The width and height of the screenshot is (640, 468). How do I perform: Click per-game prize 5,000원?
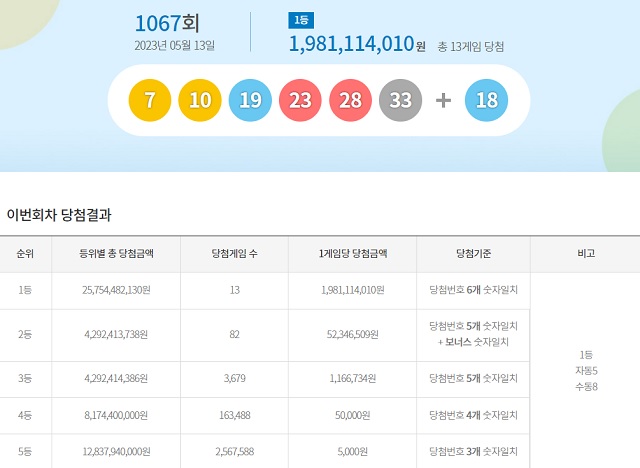click(x=353, y=452)
